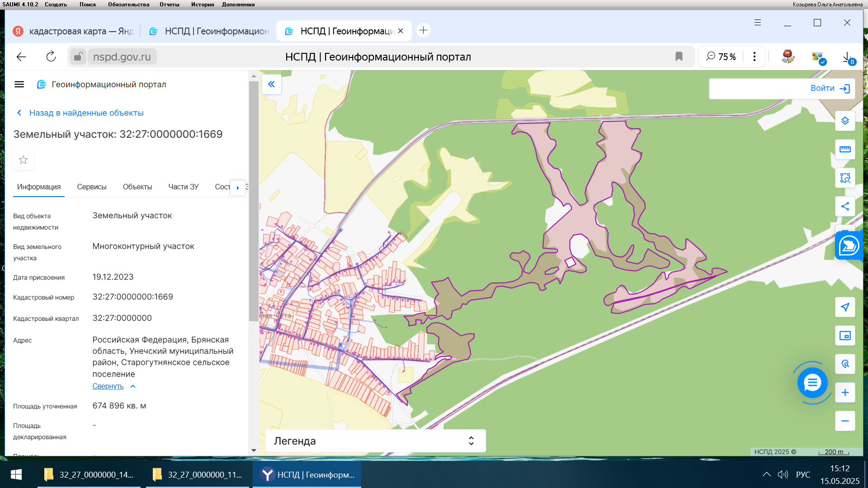The image size is (868, 488).
Task: Activate the area search selection tool
Action: click(x=844, y=178)
